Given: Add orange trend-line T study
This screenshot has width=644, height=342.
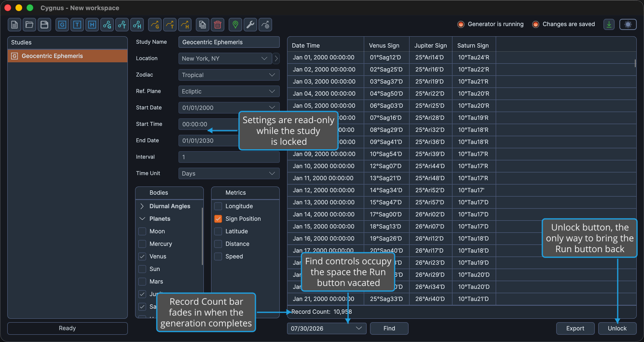Looking at the screenshot, I should pos(170,25).
